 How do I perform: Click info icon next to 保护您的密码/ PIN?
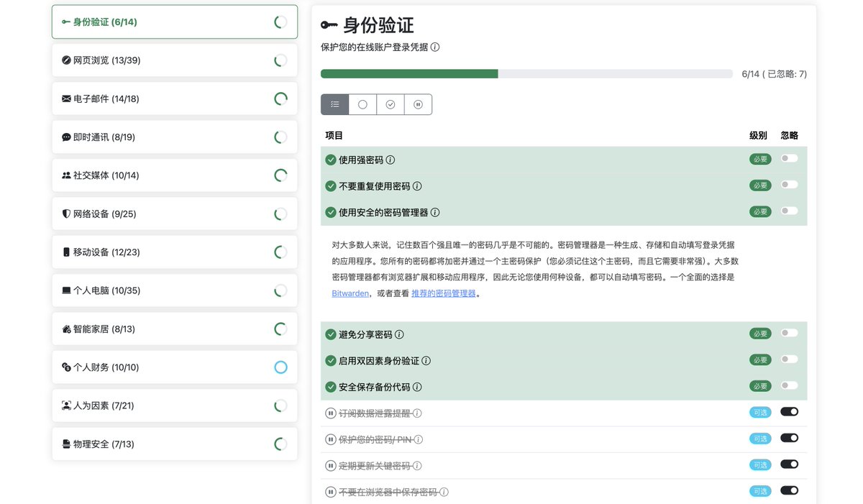click(x=419, y=439)
